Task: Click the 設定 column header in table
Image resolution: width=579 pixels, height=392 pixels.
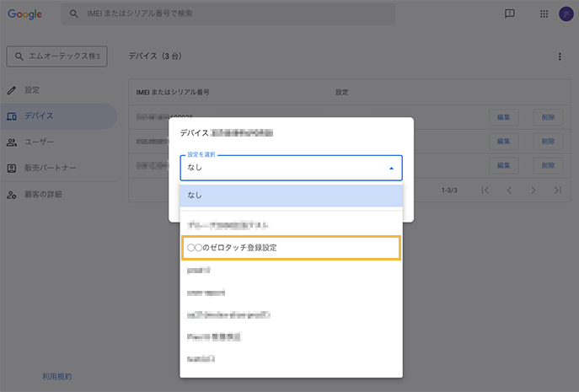Action: coord(342,92)
